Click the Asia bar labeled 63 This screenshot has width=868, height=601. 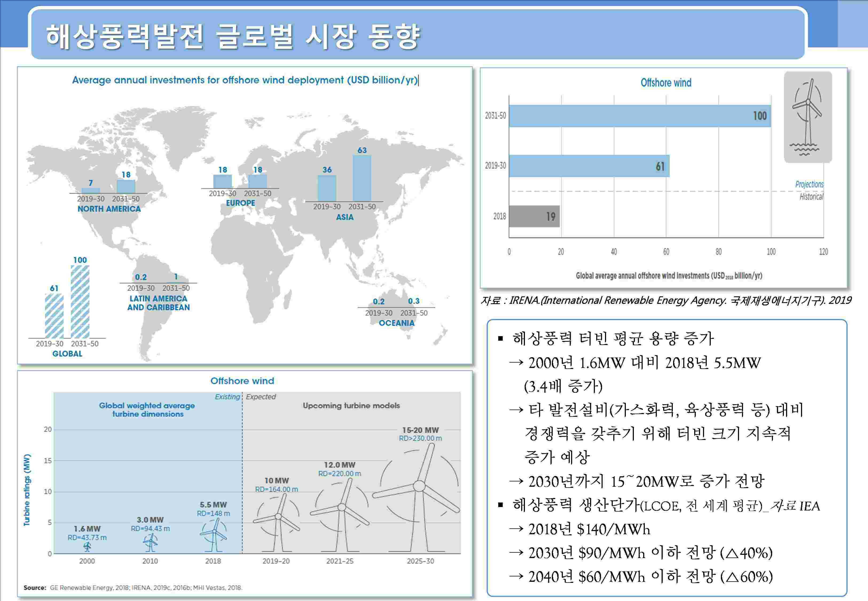point(362,178)
